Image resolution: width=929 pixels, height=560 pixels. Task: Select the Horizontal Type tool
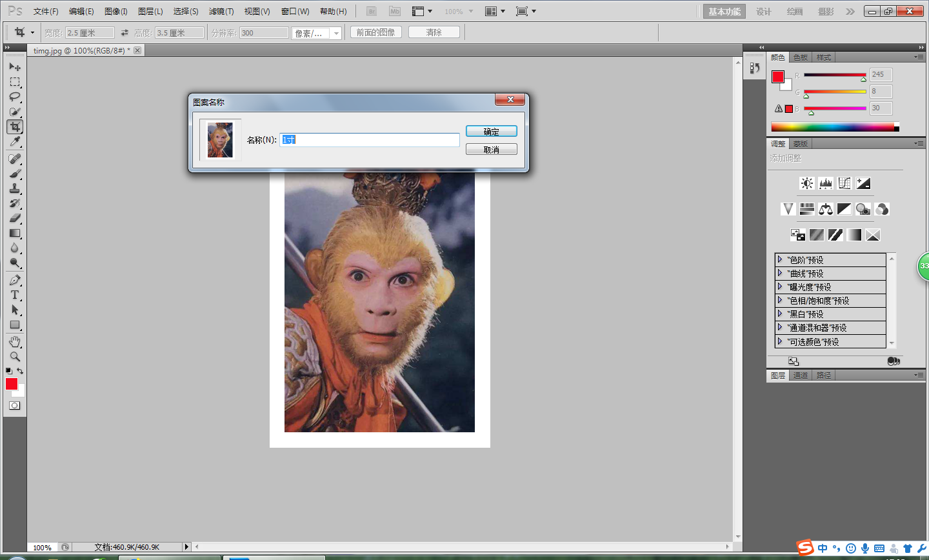pos(15,295)
